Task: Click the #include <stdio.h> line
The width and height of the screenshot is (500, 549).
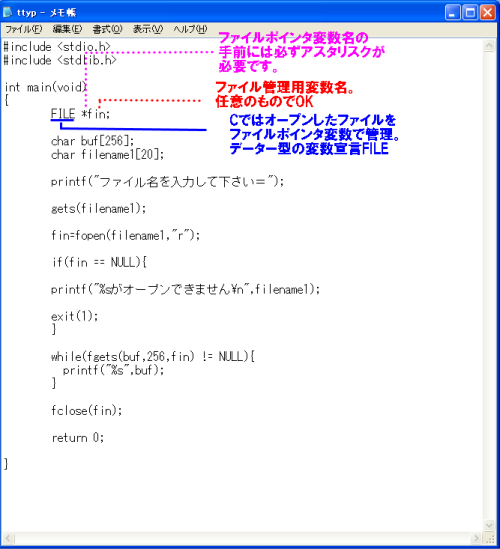Action: click(57, 47)
